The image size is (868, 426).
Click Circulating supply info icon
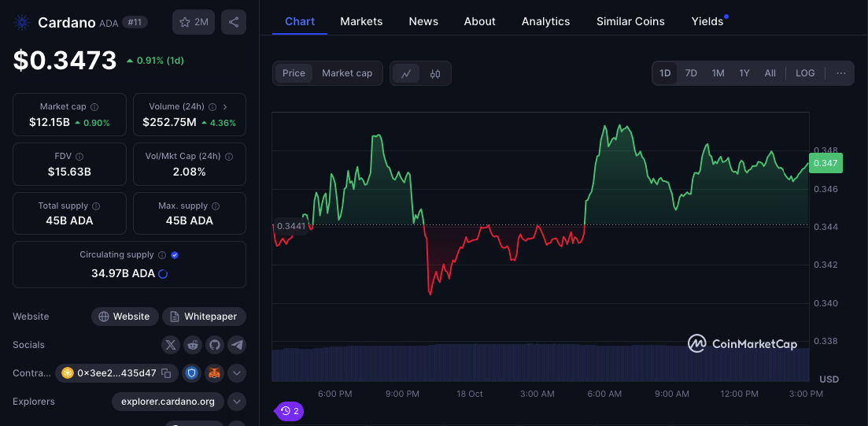[162, 255]
